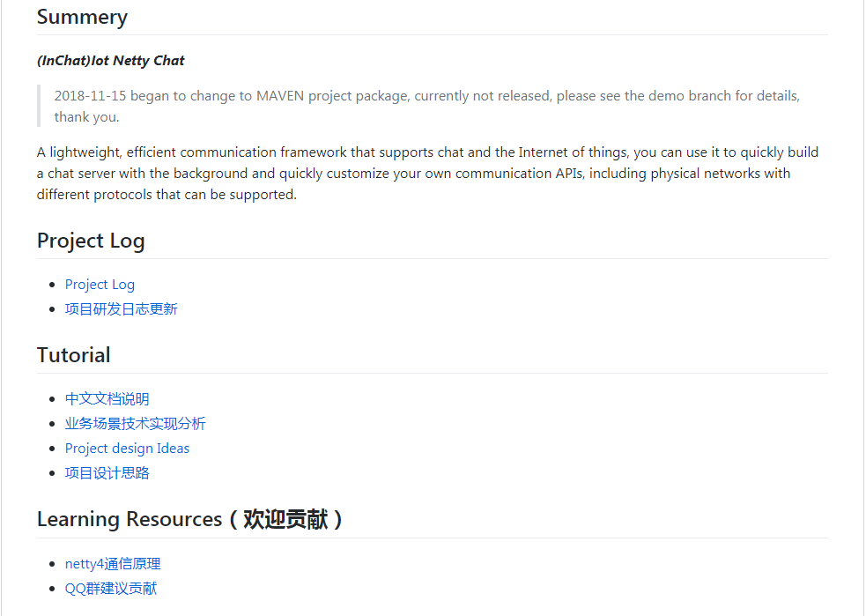
Task: Click the Summery section heading
Action: click(82, 17)
